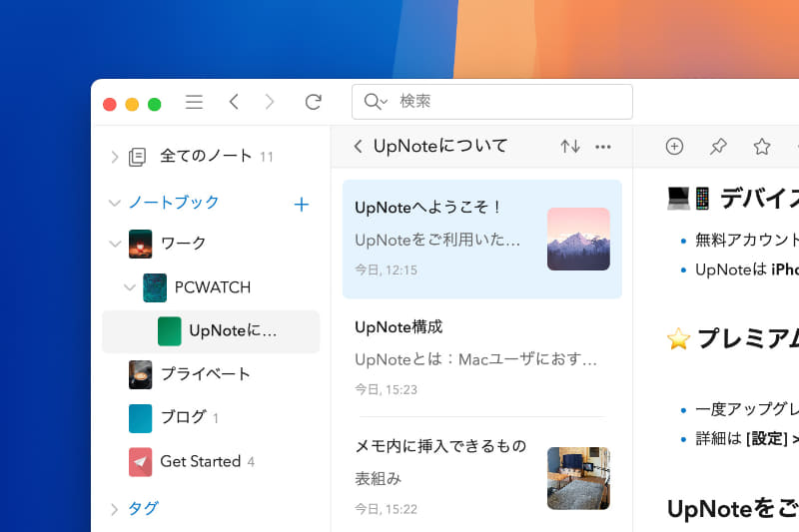The height and width of the screenshot is (532, 799).
Task: Click the mountain thumbnail in welcome note
Action: click(578, 239)
